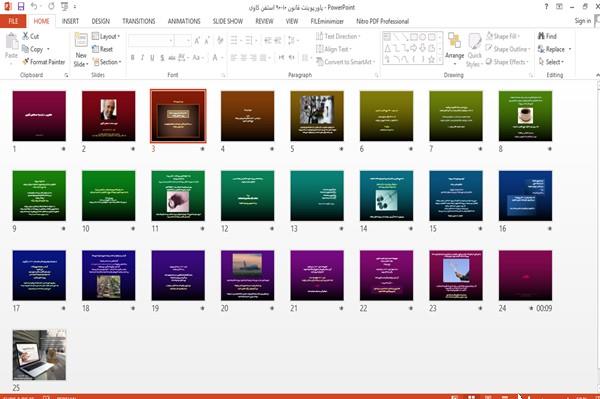Open Font dialog launcher
Viewport: 600px width, 399px height.
223,75
